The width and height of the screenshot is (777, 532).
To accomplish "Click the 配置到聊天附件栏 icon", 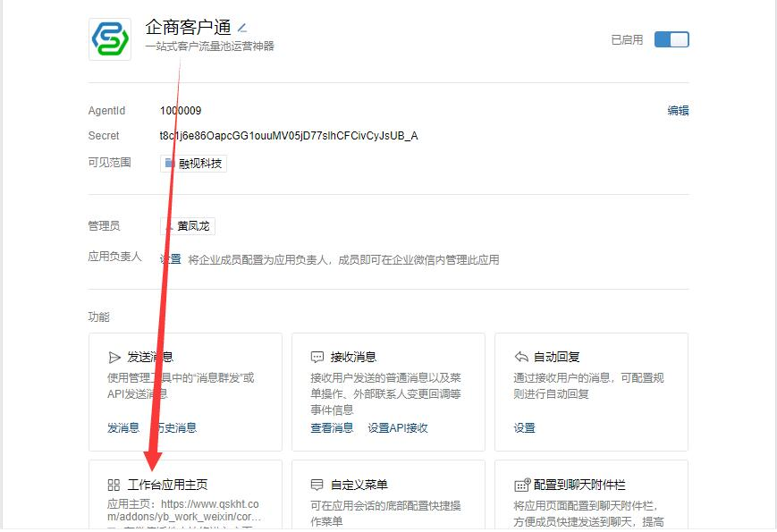I will coord(522,485).
